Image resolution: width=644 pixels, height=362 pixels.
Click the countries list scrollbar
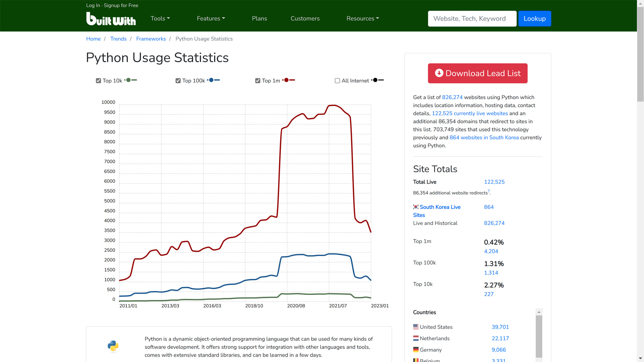pos(539,337)
